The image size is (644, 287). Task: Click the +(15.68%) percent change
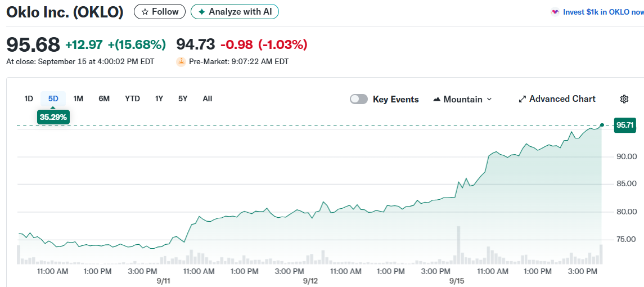[137, 44]
